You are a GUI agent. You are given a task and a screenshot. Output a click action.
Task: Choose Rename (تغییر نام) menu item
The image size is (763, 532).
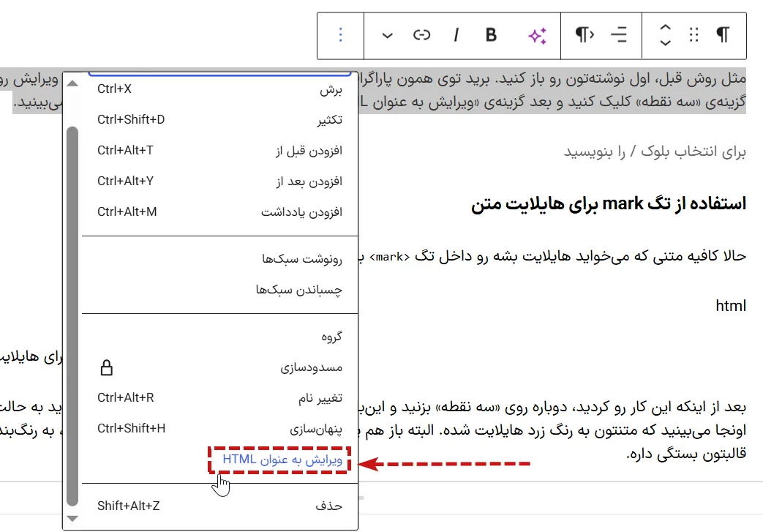[x=220, y=397]
